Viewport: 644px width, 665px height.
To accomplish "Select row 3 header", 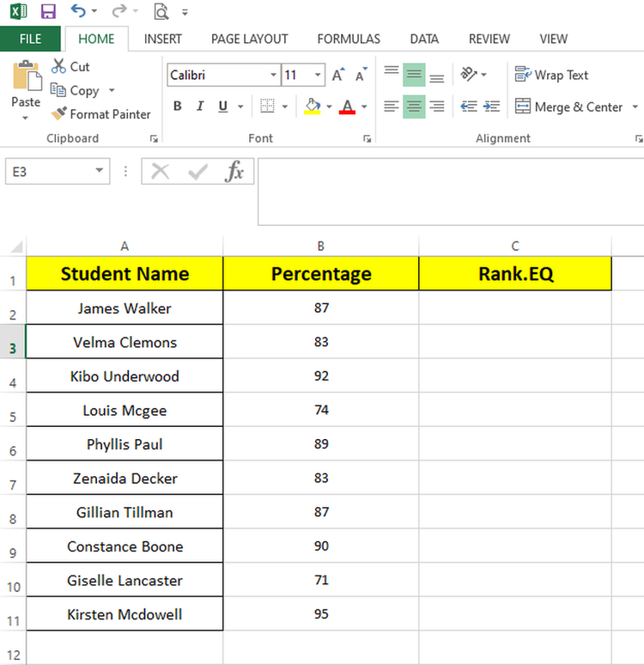I will click(13, 343).
